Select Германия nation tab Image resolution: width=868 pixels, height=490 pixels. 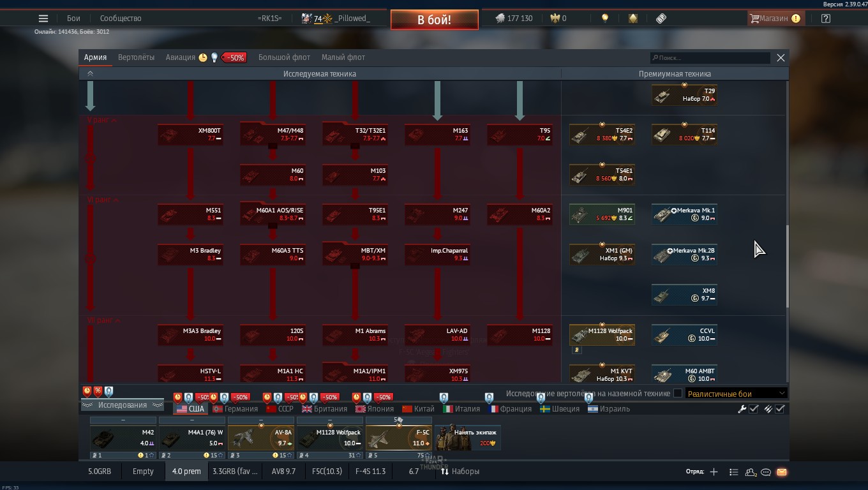click(x=236, y=409)
